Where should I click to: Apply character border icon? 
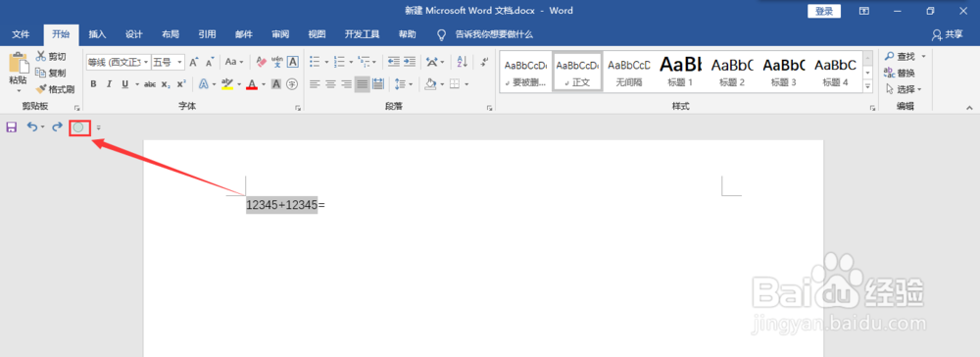292,62
